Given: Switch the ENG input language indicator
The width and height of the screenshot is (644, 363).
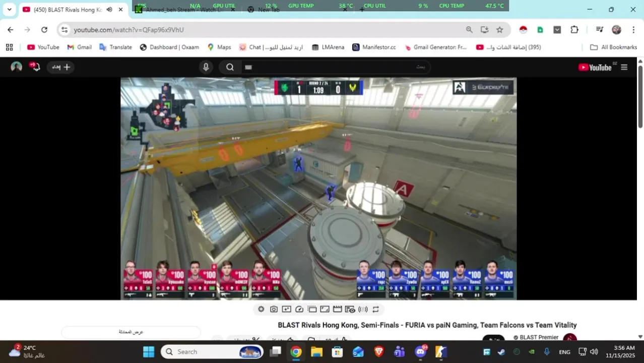Looking at the screenshot, I should click(x=564, y=352).
